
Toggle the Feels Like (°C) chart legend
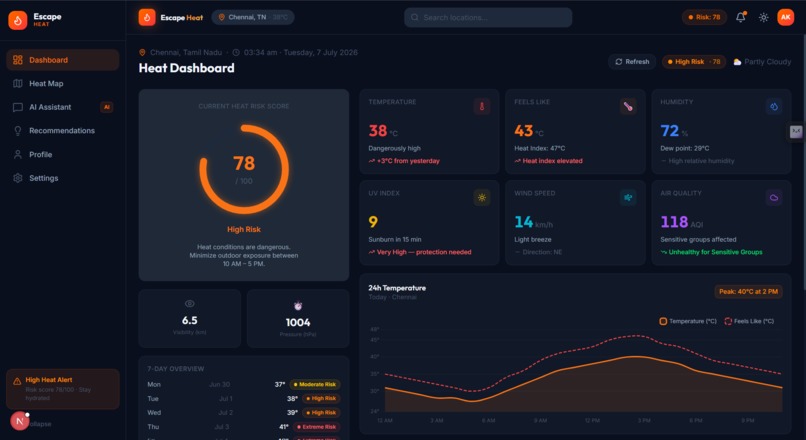tap(749, 321)
